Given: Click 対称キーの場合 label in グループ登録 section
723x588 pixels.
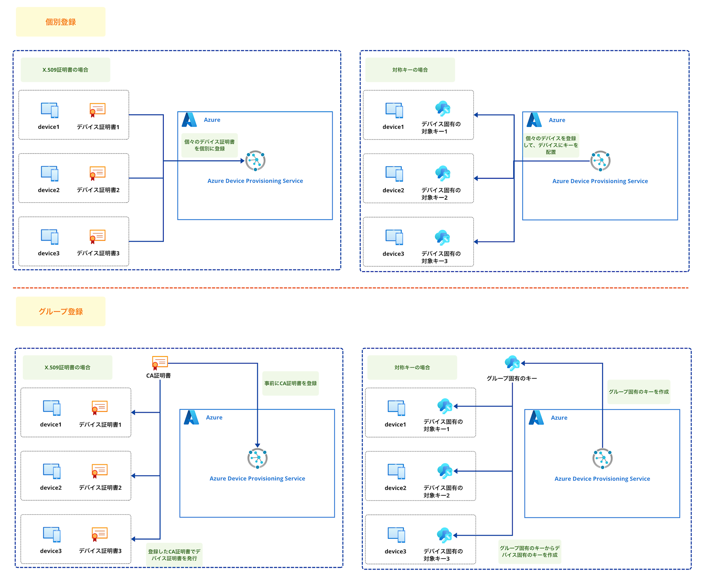Looking at the screenshot, I should [x=412, y=367].
